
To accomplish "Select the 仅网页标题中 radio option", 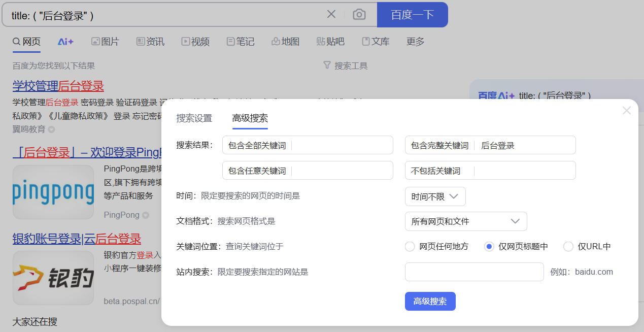I will pos(489,247).
